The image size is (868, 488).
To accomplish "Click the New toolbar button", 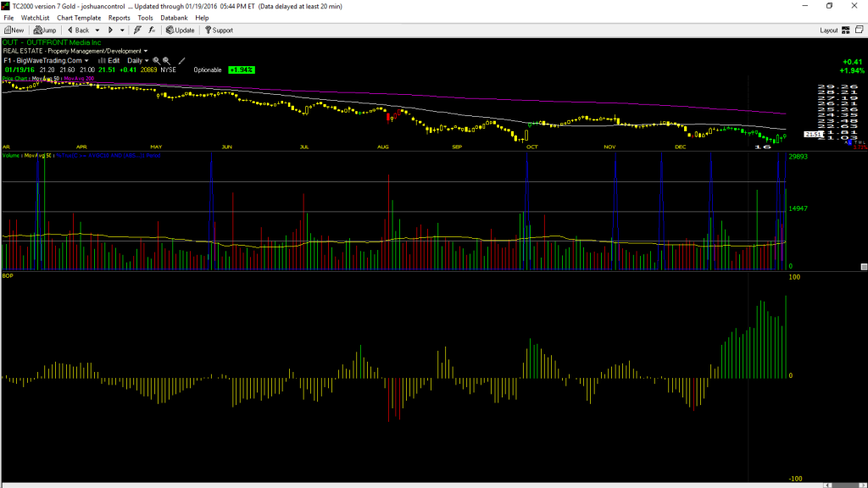I will coord(14,30).
